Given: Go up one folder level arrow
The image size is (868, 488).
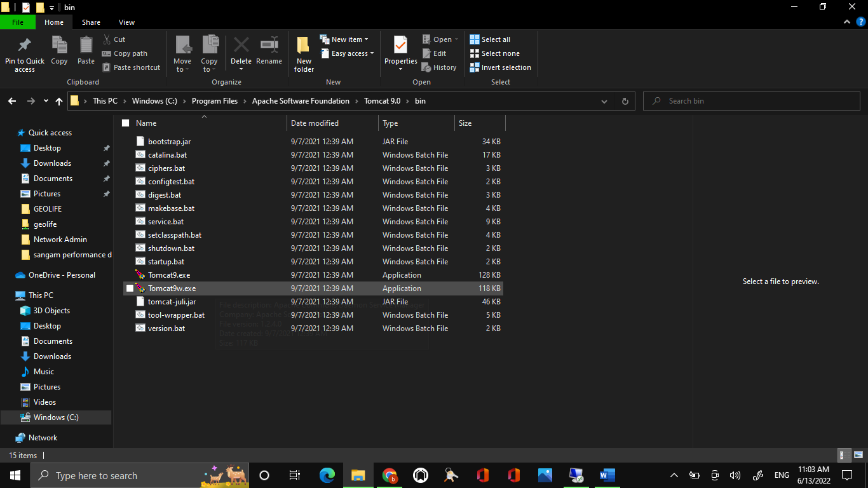Looking at the screenshot, I should [x=59, y=101].
